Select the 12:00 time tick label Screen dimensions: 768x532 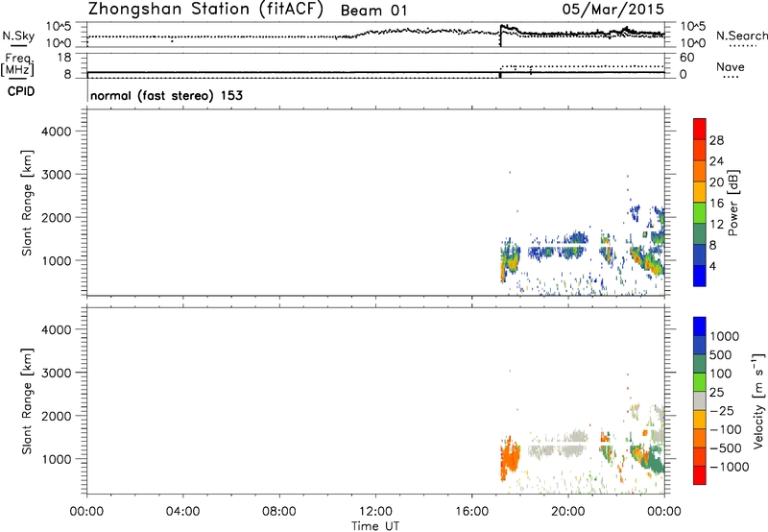(x=375, y=512)
